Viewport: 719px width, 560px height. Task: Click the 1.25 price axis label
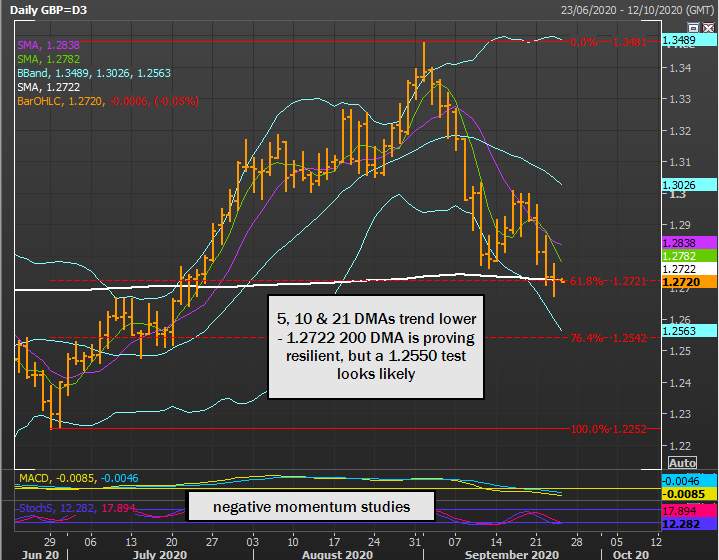point(680,351)
